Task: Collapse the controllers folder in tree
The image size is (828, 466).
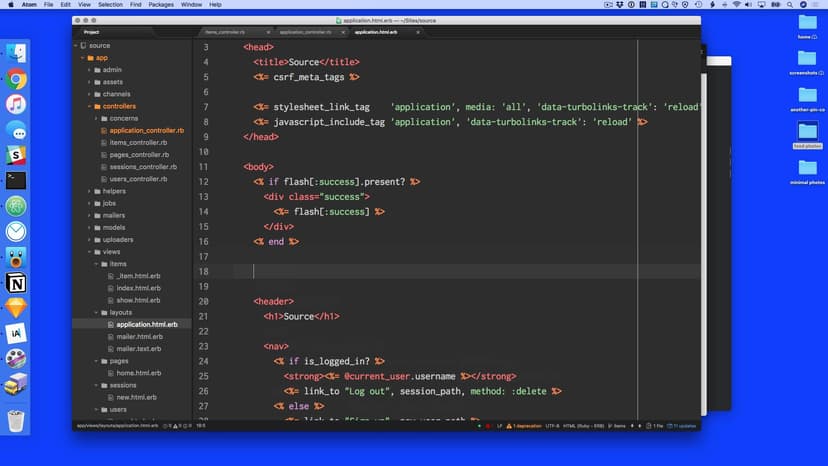Action: click(x=119, y=106)
